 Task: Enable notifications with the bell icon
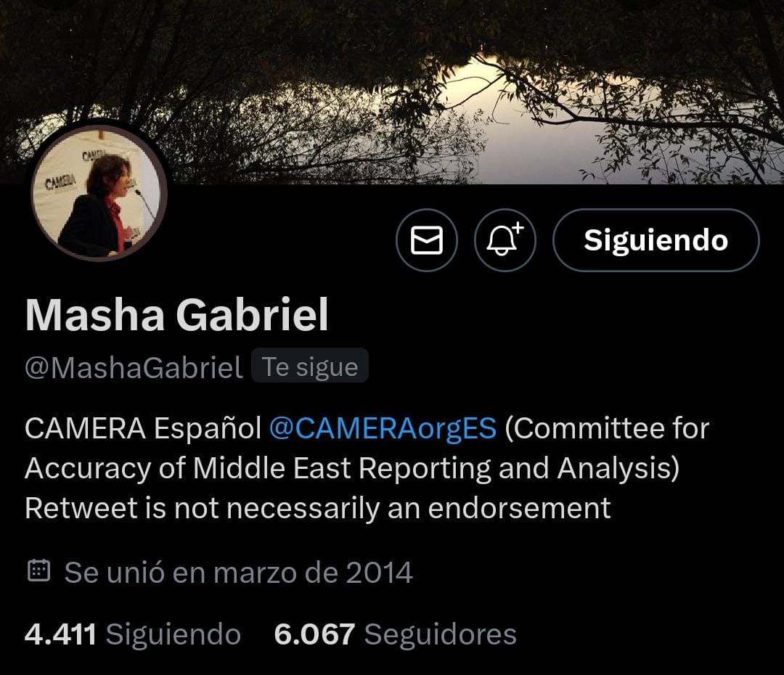click(x=505, y=240)
